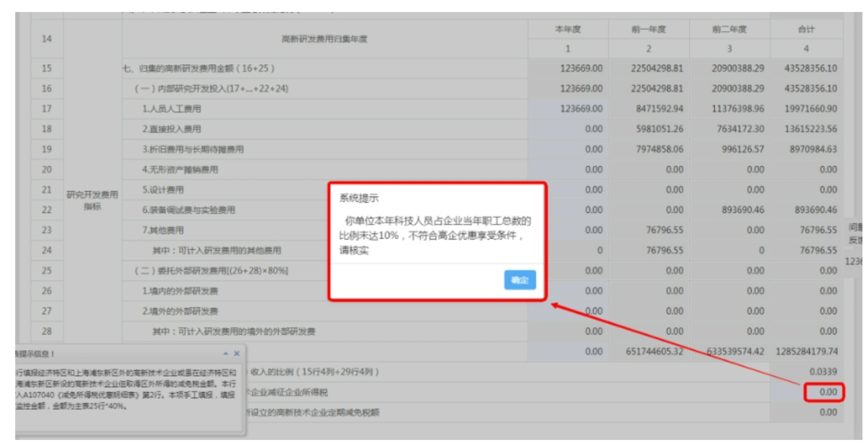Click label 1.境内的外部研发费
The height and width of the screenshot is (445, 868).
(x=180, y=291)
